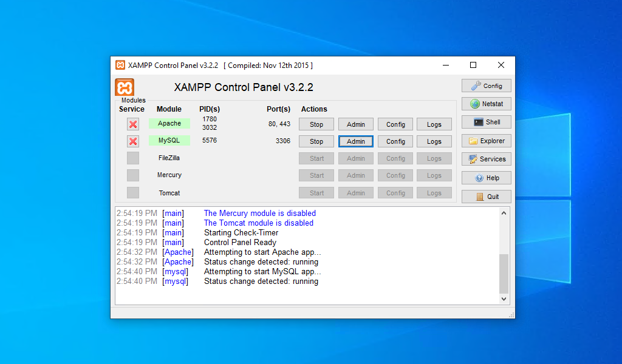Toggle the Tomcat service checkbox
622x364 pixels.
(133, 192)
